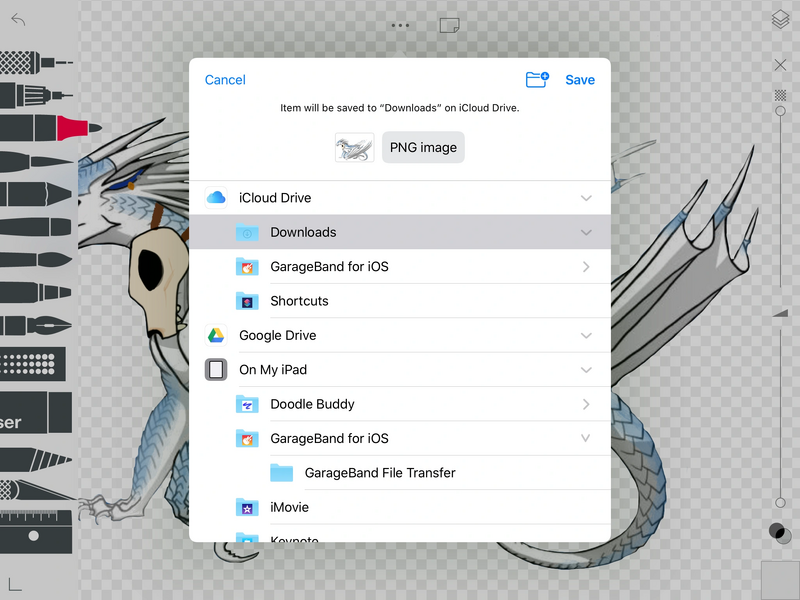800x600 pixels.
Task: Tap the overlapping color circles swatch
Action: [x=779, y=533]
